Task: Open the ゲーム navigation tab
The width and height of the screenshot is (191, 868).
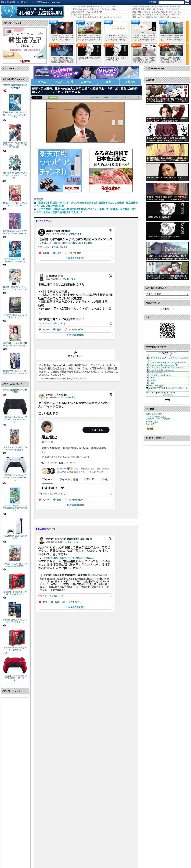Action: pyautogui.click(x=42, y=82)
